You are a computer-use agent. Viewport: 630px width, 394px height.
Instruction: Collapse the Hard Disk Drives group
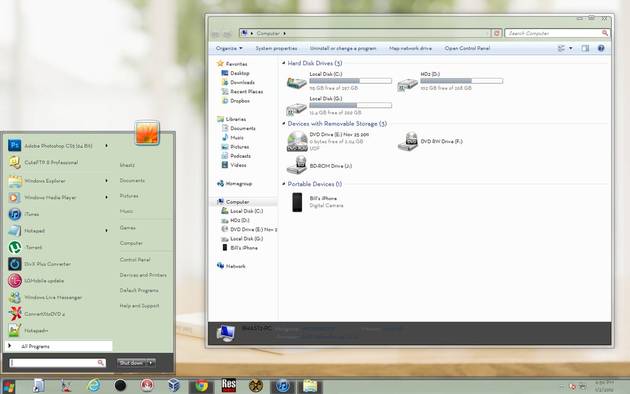coord(284,63)
